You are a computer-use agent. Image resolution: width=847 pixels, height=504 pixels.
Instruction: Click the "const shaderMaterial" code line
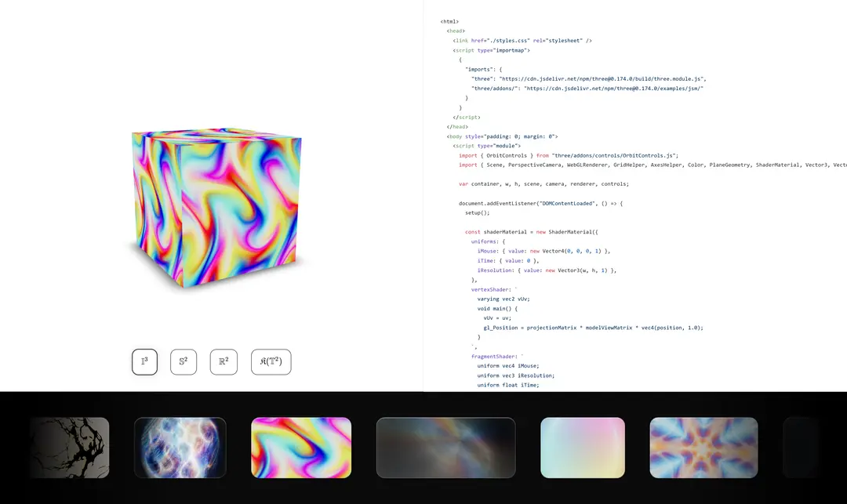point(532,232)
